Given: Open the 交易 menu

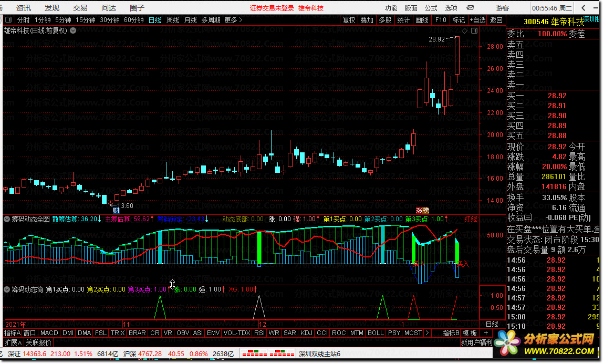Looking at the screenshot, I should (80, 8).
